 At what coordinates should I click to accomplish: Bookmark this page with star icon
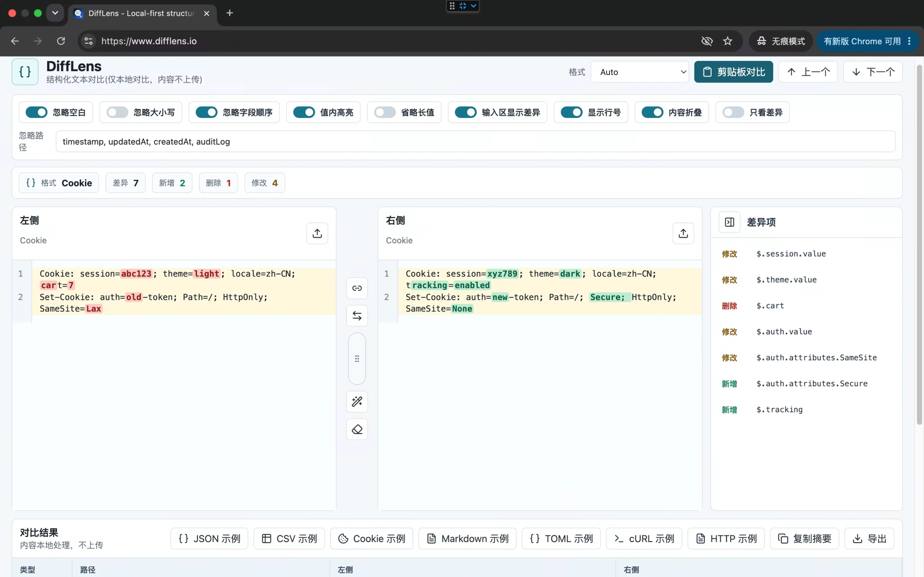pos(727,41)
